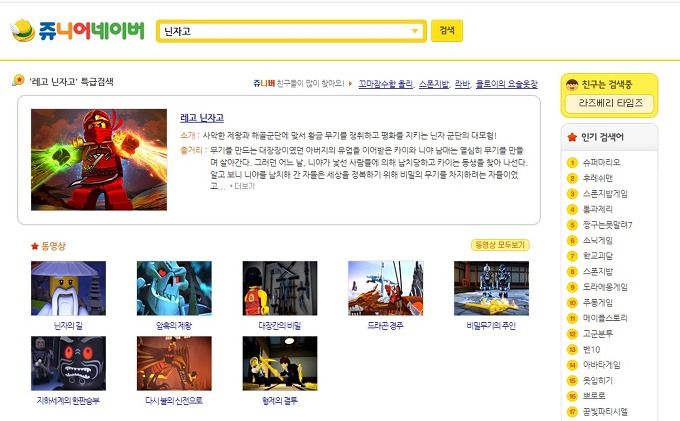Viewport: 680px width, 421px height.
Task: Click the 동영상 모두보기 button
Action: click(x=500, y=245)
